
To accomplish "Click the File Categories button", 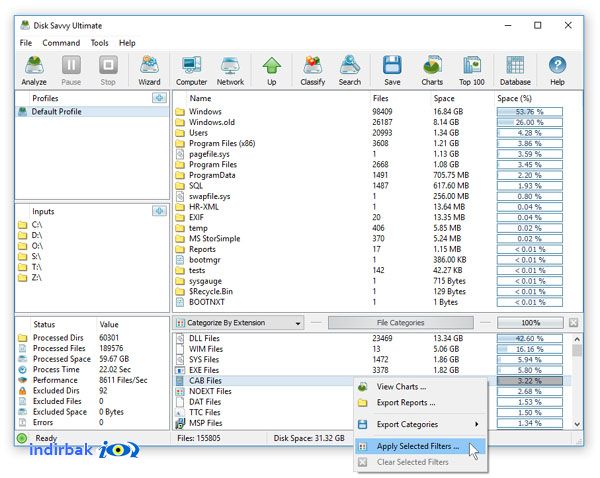I will (x=401, y=323).
